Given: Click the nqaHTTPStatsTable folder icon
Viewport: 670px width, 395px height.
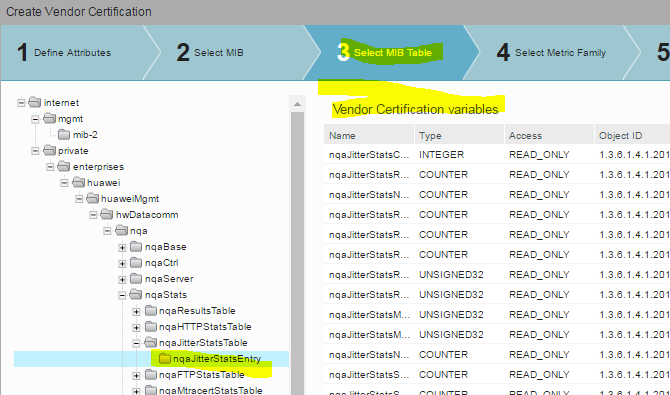Looking at the screenshot, I should [150, 327].
